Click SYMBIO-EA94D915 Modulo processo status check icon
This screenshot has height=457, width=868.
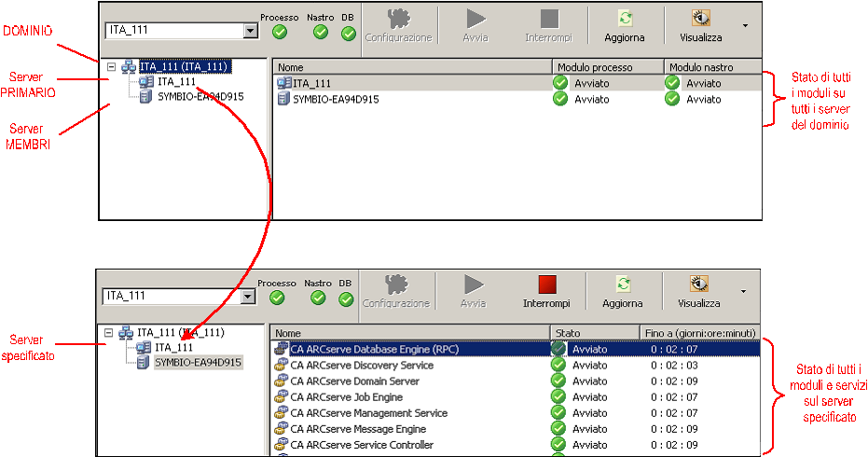point(560,99)
